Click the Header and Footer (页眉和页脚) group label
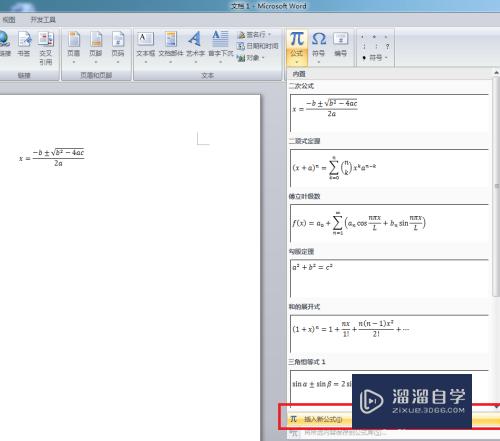The height and width of the screenshot is (441, 500). click(x=96, y=76)
